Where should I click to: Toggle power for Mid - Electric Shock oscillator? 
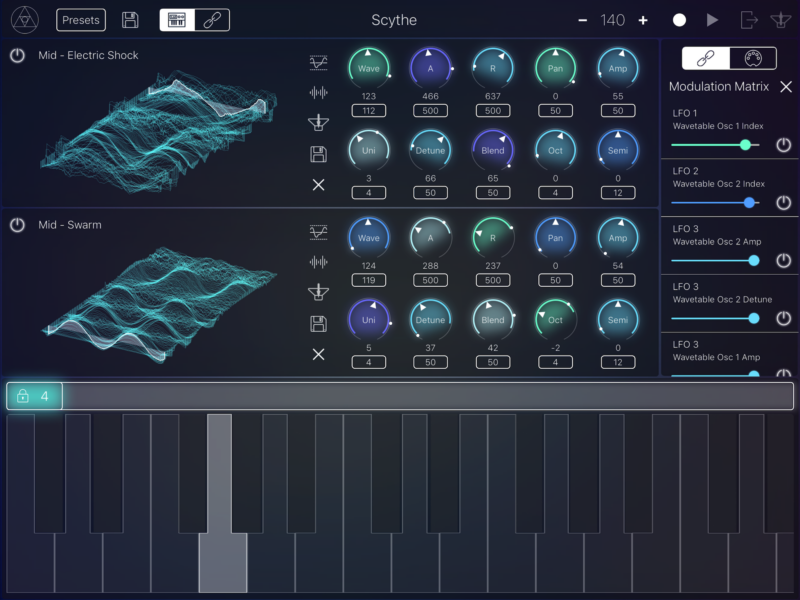18,56
